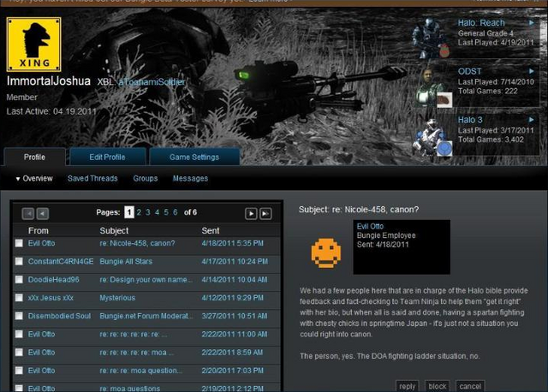Viewport: 548px width, 392px height.
Task: Check the 2/22/2011 8:59 AM message checkbox
Action: (x=19, y=352)
